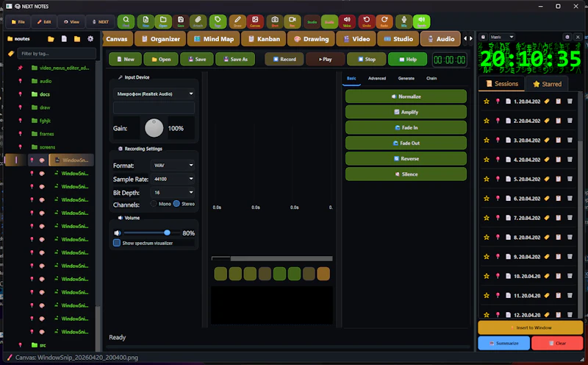Switch to the Kanban tab
The image size is (588, 365).
click(264, 39)
